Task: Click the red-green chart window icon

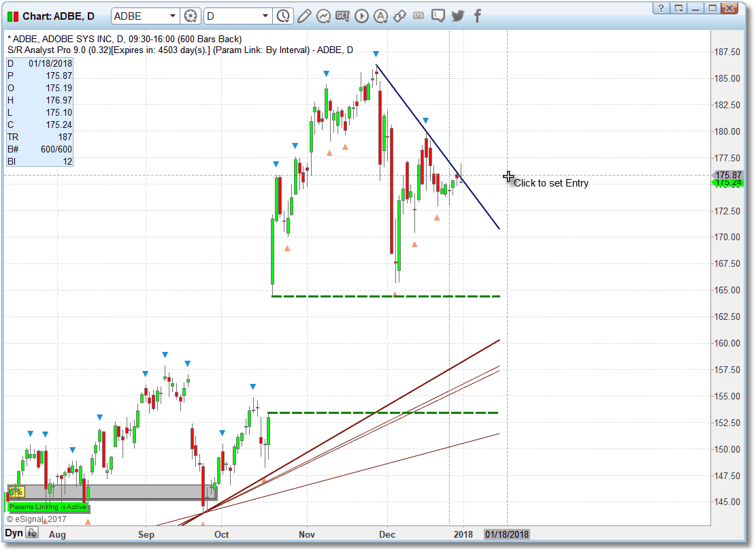Action: 12,16
